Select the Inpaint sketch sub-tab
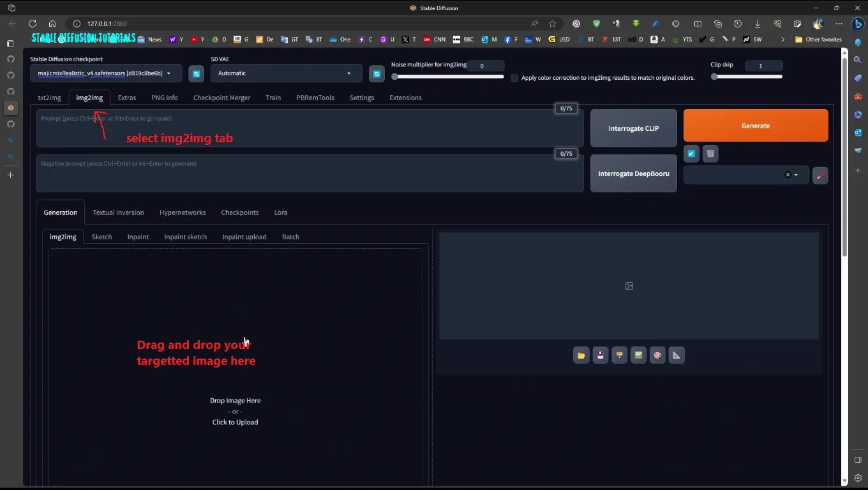 tap(186, 237)
